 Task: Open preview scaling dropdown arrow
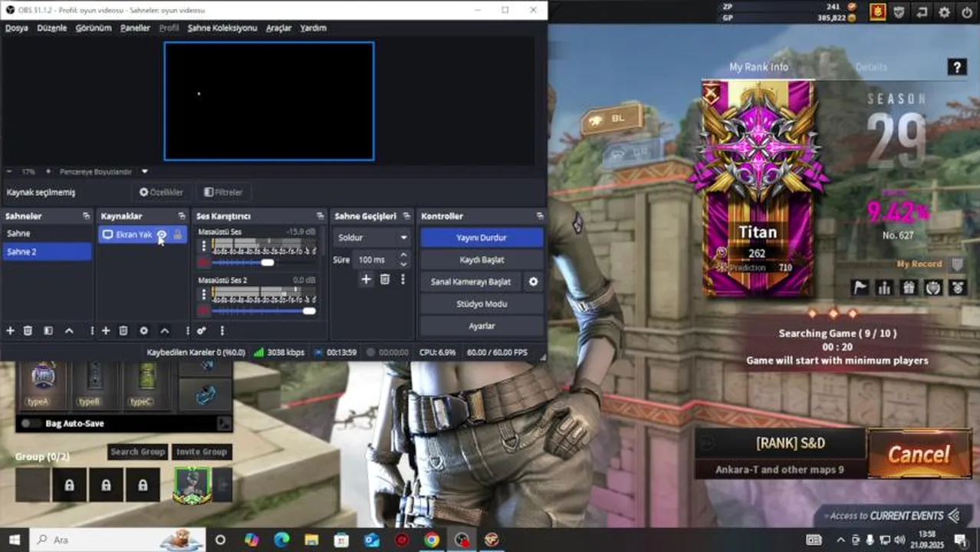(x=144, y=172)
